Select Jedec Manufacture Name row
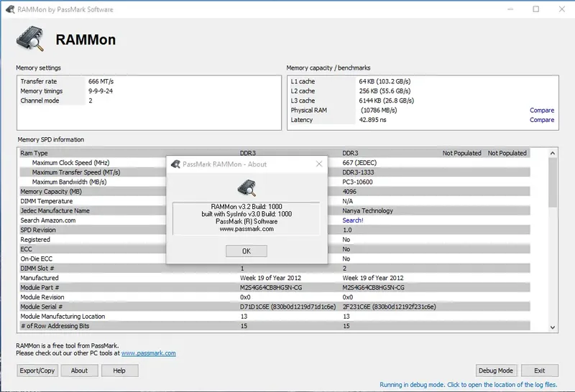This screenshot has width=575, height=392. coord(275,210)
